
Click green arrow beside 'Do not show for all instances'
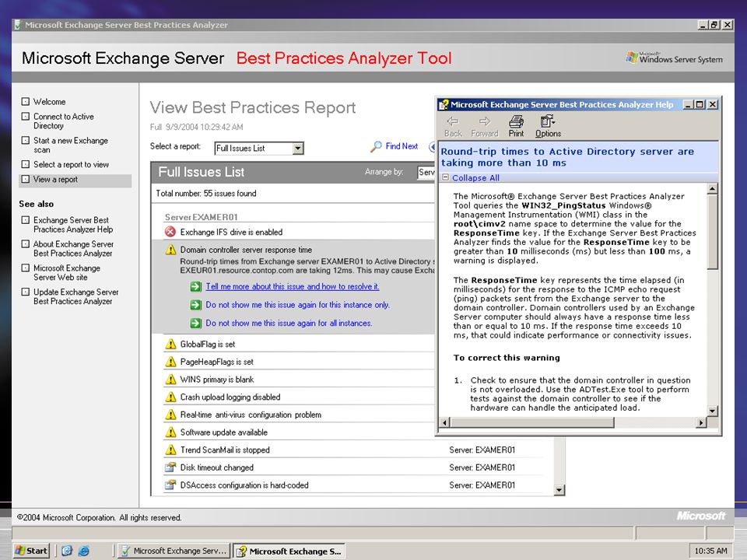(x=195, y=324)
